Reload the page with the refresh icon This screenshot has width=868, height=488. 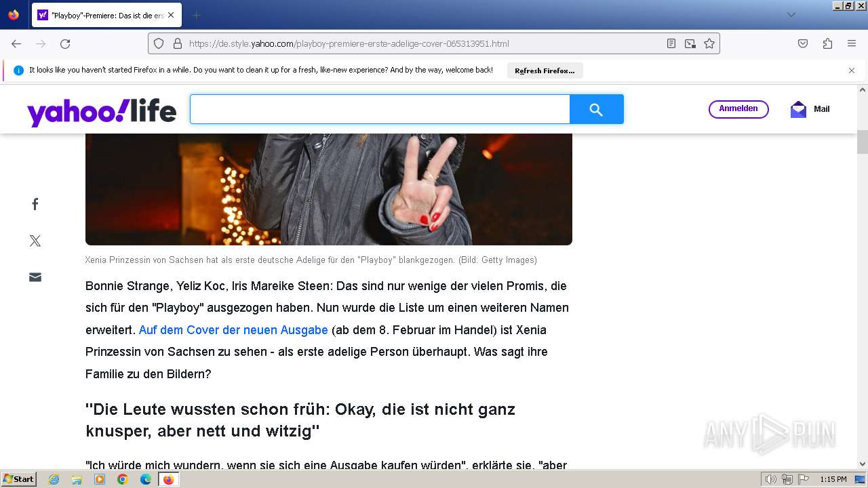65,43
